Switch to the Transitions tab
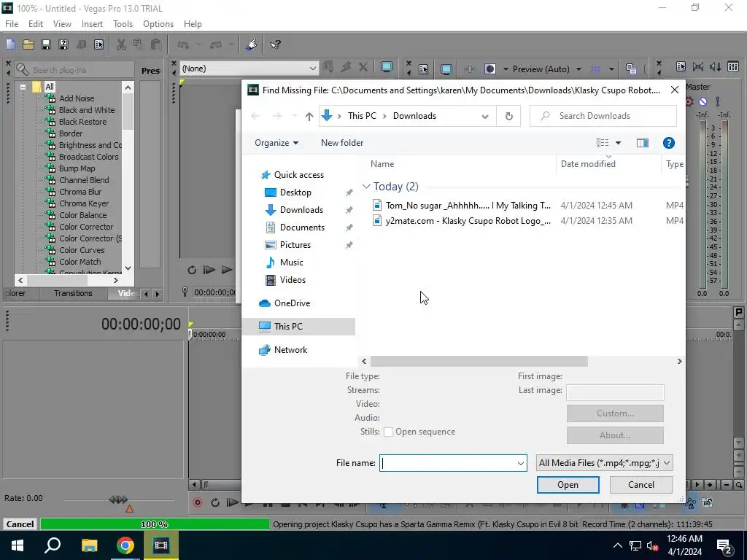This screenshot has width=747, height=560. coord(73,293)
